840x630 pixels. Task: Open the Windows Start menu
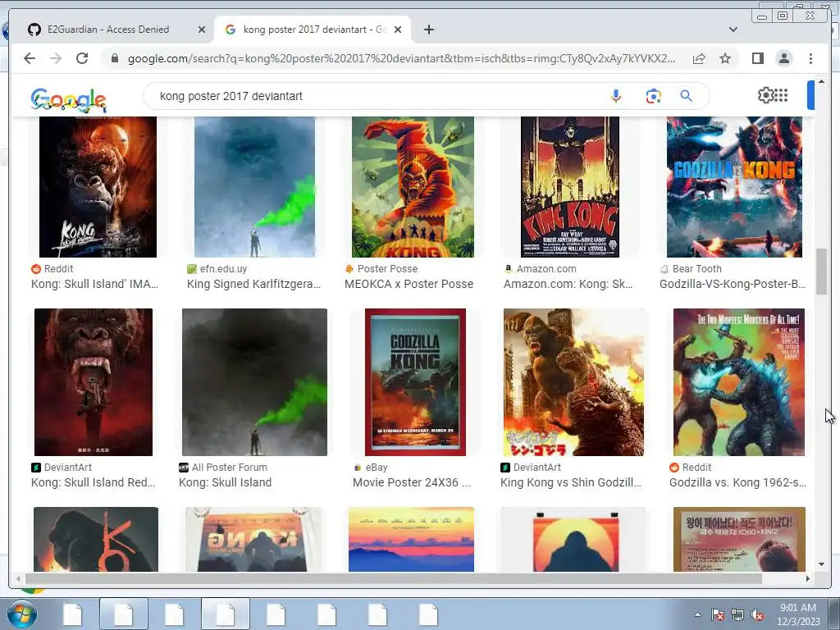click(x=21, y=614)
